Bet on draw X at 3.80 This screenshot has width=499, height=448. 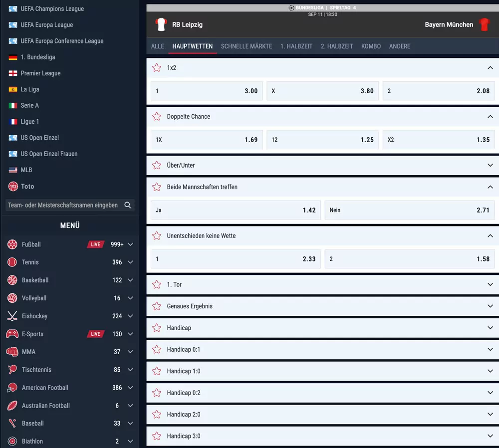322,91
